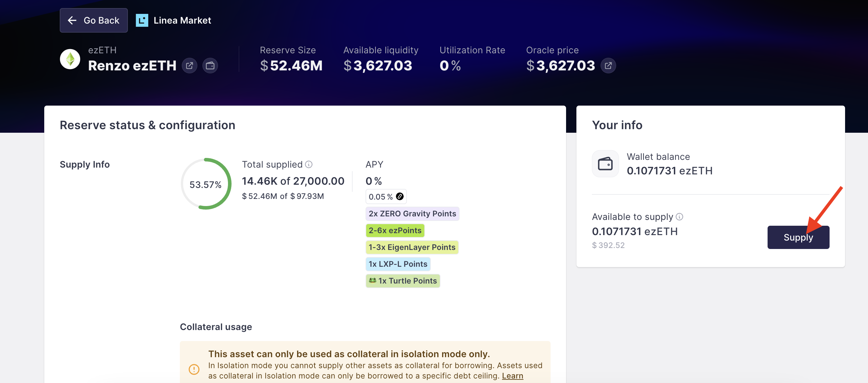868x383 pixels.
Task: Click the 2-6x ezPoints tag
Action: click(395, 230)
